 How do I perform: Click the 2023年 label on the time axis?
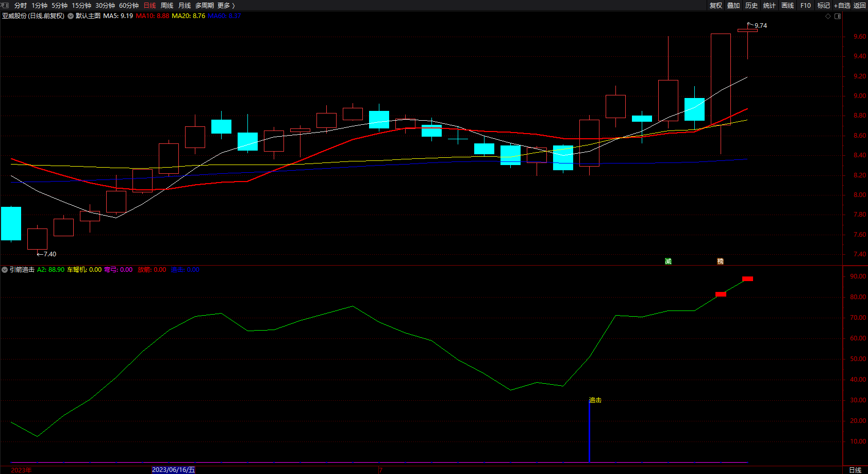[x=21, y=470]
